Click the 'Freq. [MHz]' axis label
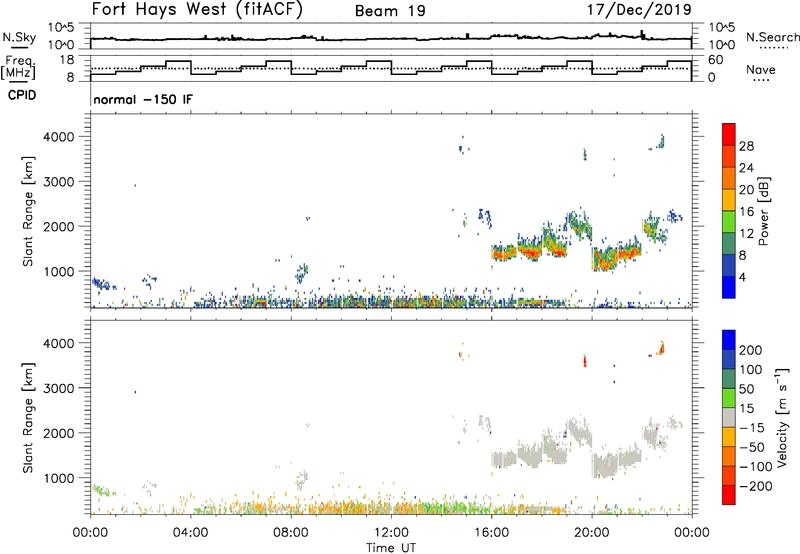The height and width of the screenshot is (554, 800). pyautogui.click(x=19, y=67)
